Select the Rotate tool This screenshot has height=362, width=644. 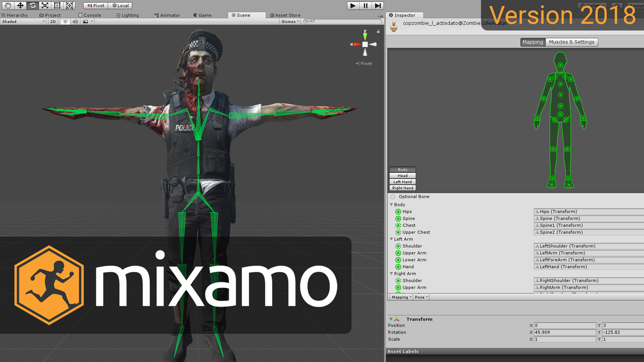(x=33, y=5)
